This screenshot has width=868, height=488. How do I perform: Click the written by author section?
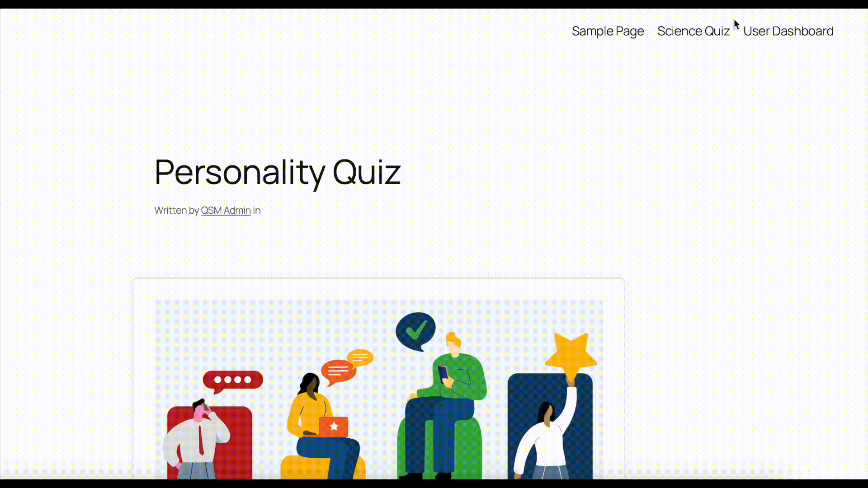(225, 210)
